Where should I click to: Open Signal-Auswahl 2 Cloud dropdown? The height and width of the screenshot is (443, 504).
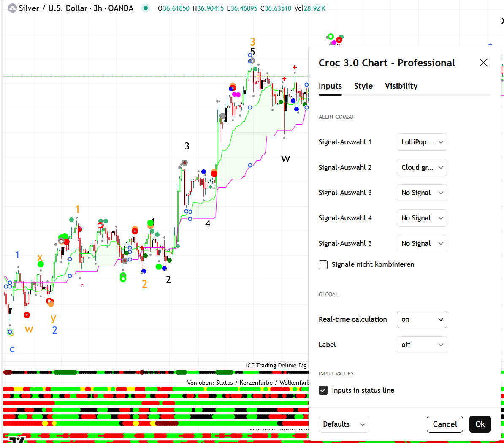pyautogui.click(x=422, y=168)
